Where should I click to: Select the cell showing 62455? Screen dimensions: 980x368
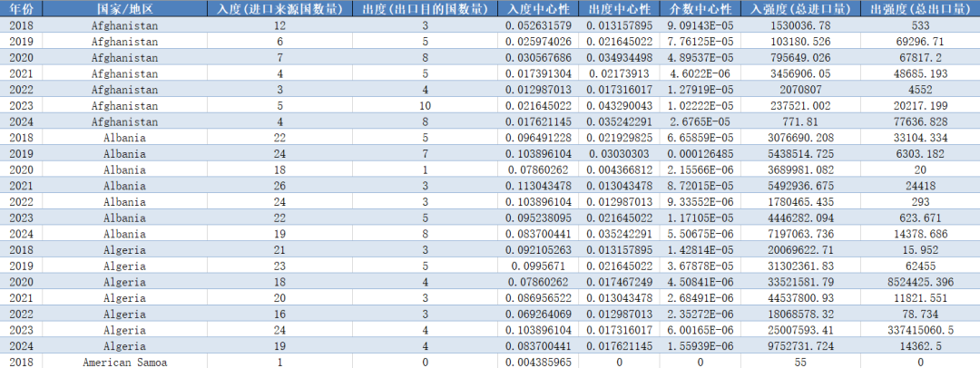pyautogui.click(x=920, y=266)
